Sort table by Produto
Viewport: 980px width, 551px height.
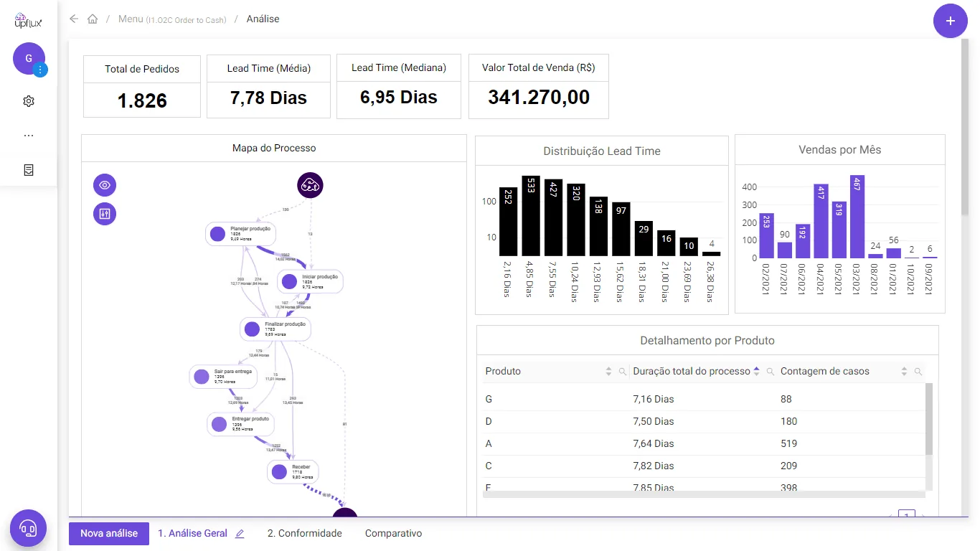click(609, 372)
